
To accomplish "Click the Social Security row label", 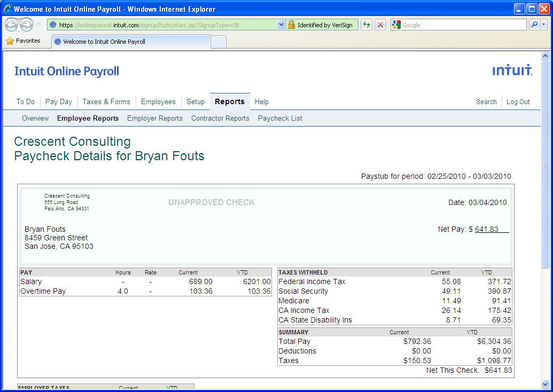I will (x=303, y=291).
